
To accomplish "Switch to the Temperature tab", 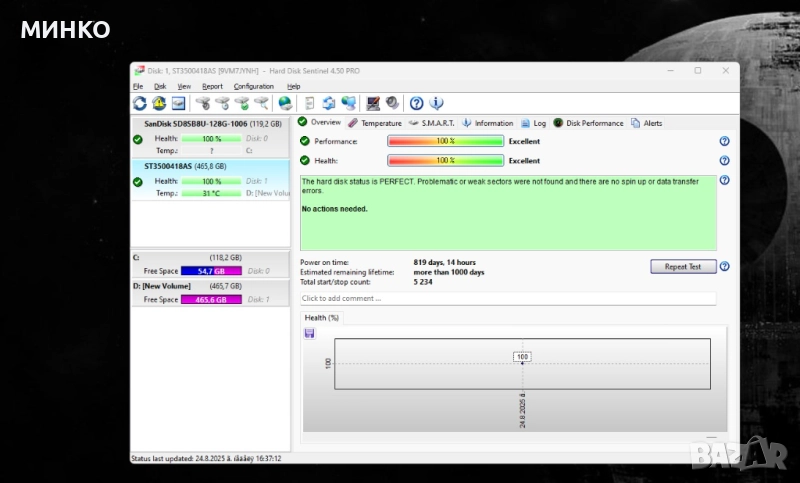I will [x=375, y=123].
